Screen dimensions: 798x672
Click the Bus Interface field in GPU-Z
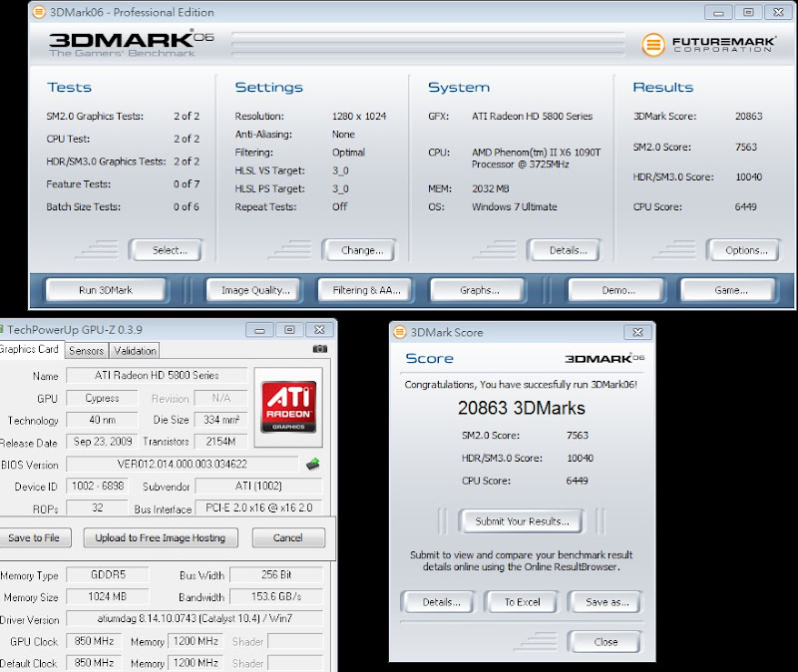pos(259,507)
